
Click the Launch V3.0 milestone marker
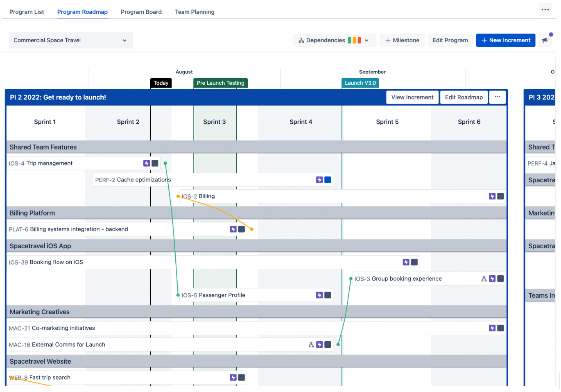point(360,83)
